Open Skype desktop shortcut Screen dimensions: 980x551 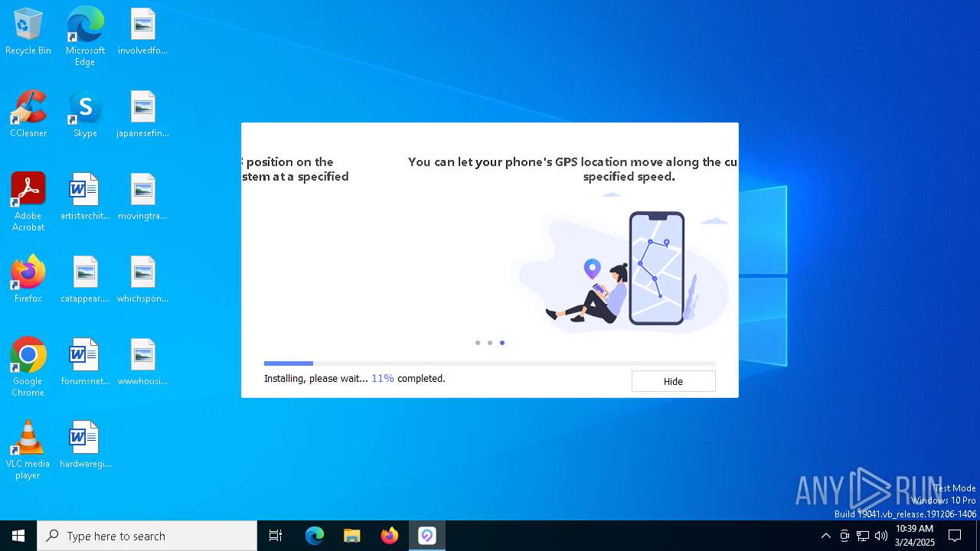(x=85, y=115)
